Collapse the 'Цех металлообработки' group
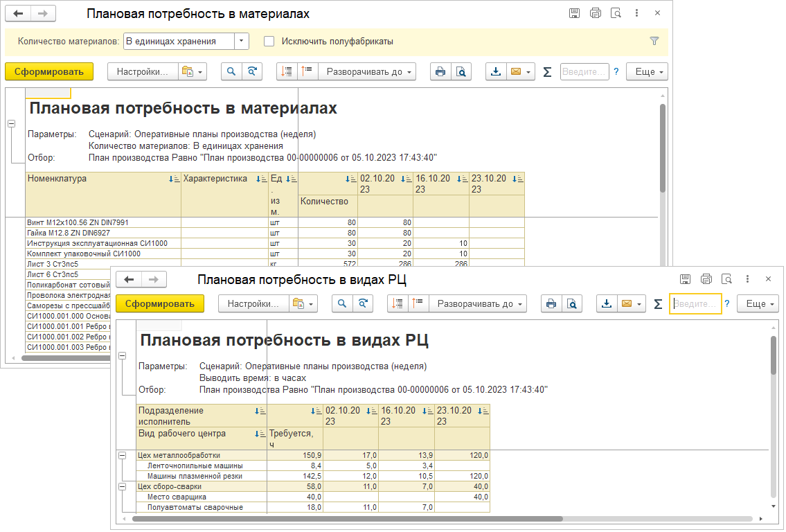This screenshot has height=532, width=786. [x=122, y=455]
